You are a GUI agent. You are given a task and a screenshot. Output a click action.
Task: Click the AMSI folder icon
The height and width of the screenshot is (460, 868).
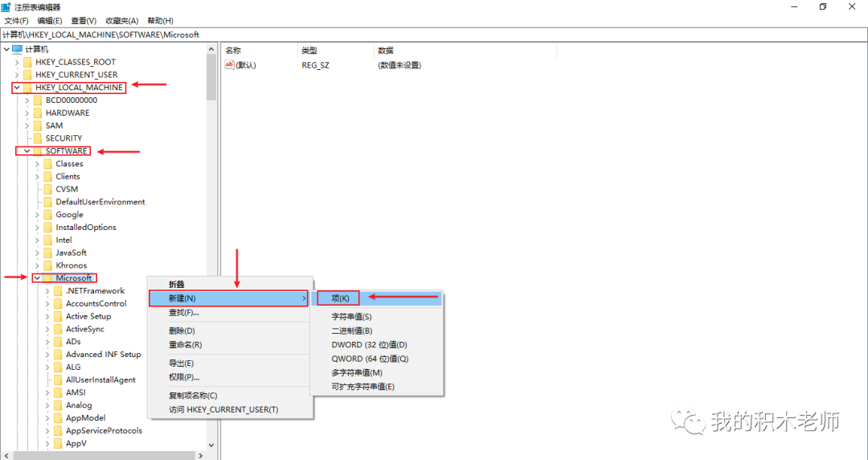point(58,393)
